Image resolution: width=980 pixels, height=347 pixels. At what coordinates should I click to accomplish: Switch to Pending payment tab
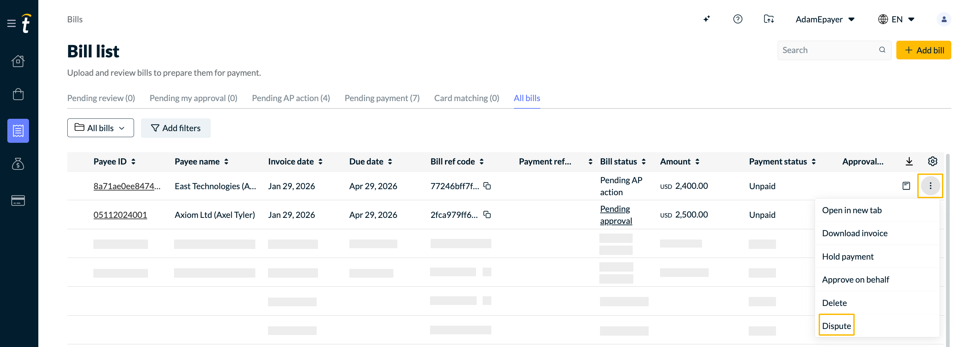click(x=382, y=98)
